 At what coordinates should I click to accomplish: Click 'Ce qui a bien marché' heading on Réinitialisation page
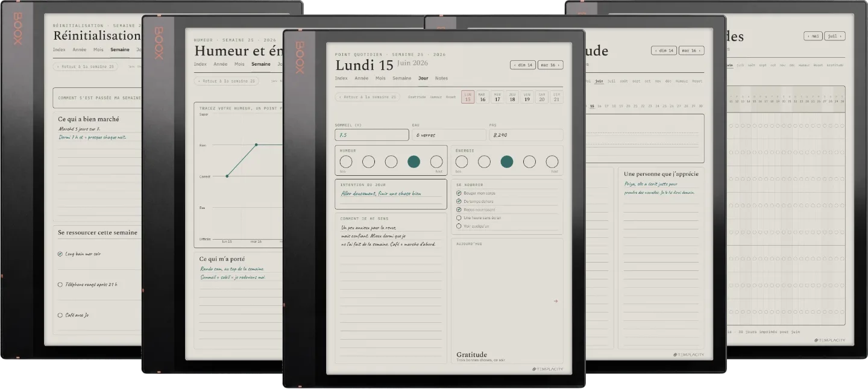pyautogui.click(x=89, y=119)
